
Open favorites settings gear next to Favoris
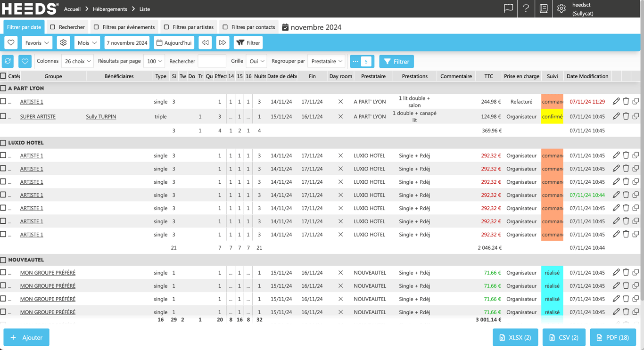pos(63,43)
